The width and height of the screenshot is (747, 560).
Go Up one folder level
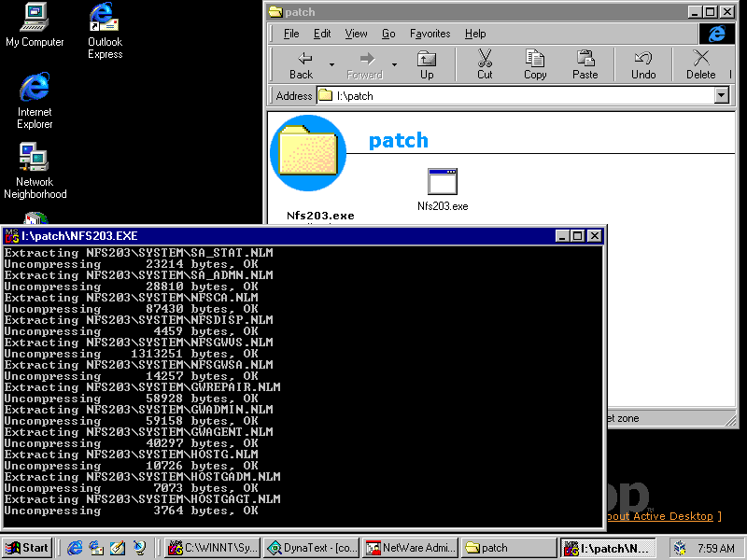tap(427, 64)
